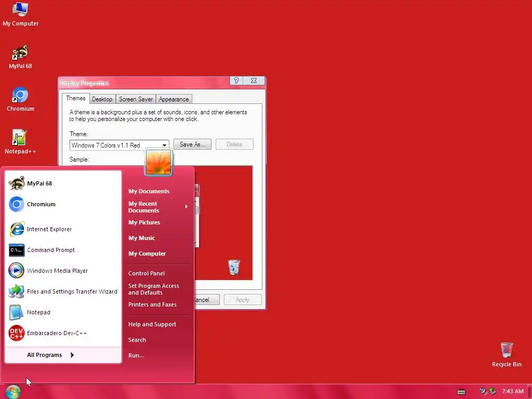
Task: Open Set Program Access and Defaults
Action: (154, 289)
